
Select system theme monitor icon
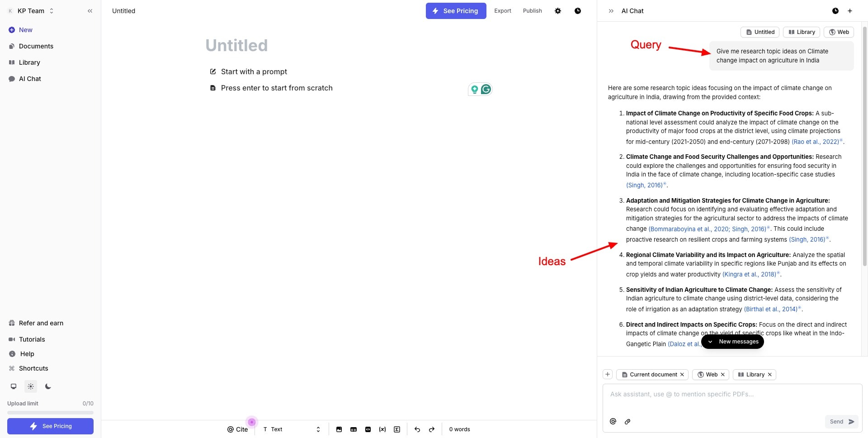(x=14, y=386)
